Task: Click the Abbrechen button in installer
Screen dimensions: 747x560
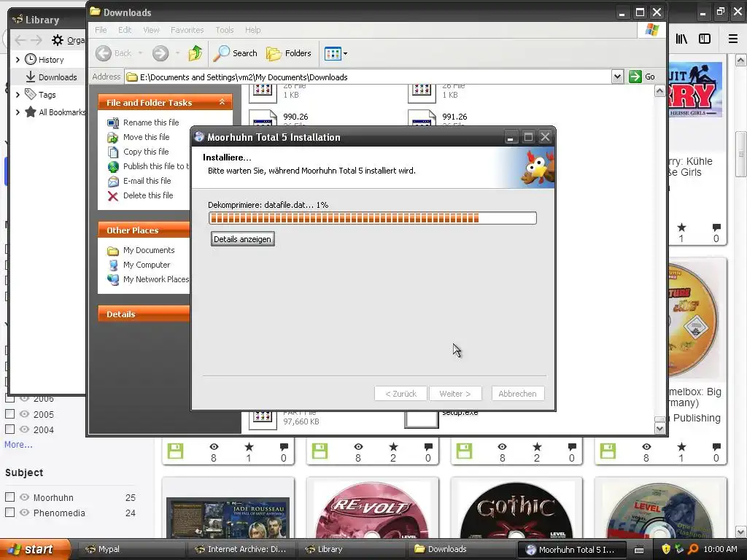Action: click(517, 394)
